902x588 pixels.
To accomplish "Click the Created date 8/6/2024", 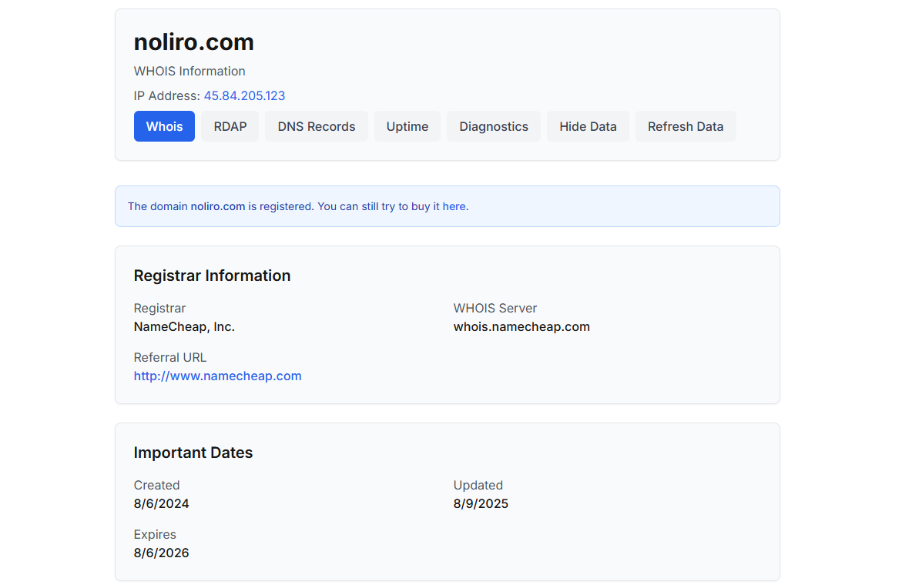I will pos(161,503).
